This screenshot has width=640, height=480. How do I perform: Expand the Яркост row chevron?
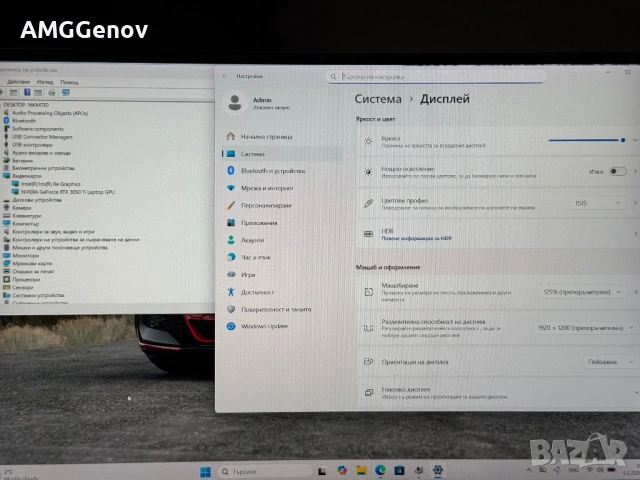point(636,140)
